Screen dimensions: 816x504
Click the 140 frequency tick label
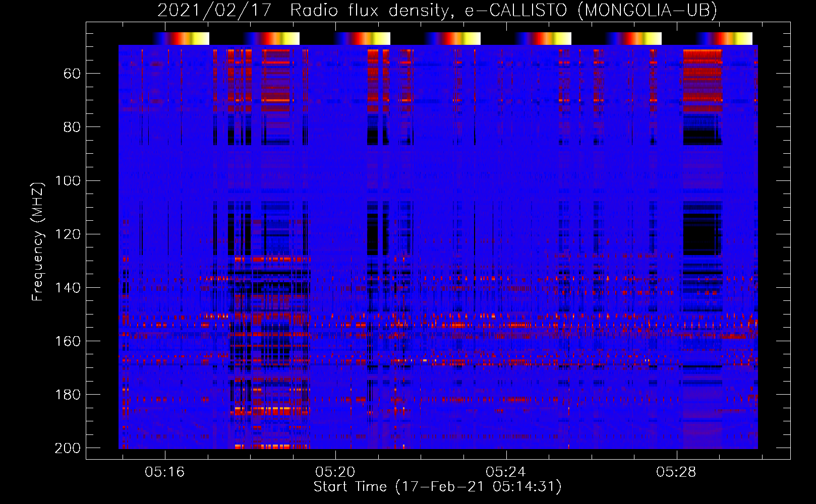[68, 288]
